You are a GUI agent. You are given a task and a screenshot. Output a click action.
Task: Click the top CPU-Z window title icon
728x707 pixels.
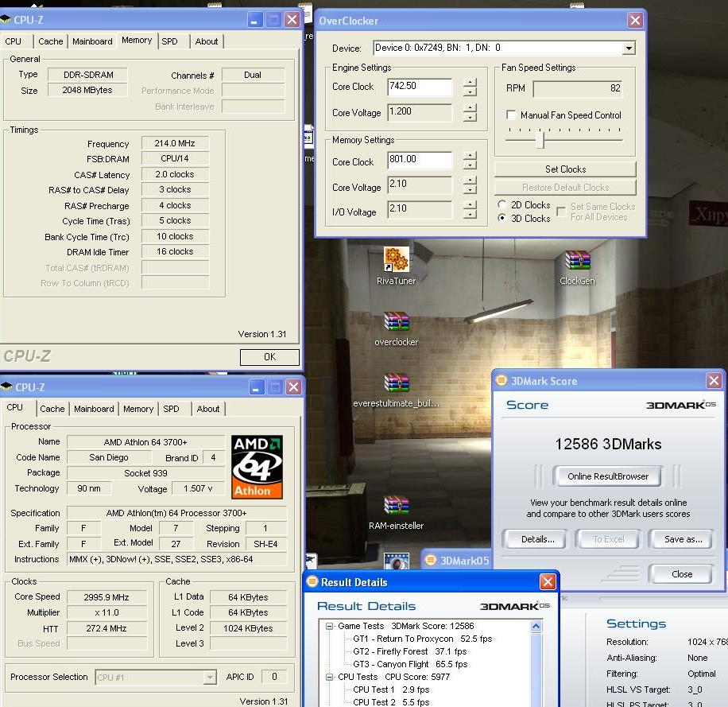pos(6,20)
